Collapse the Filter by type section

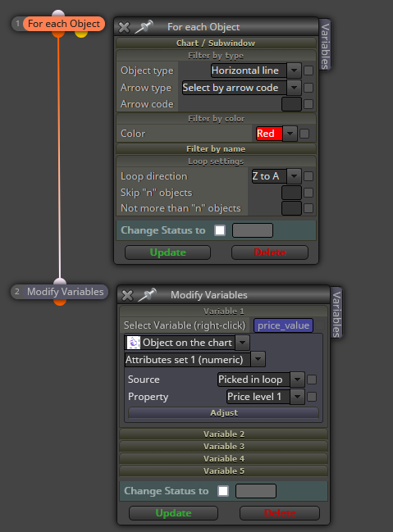[x=216, y=56]
